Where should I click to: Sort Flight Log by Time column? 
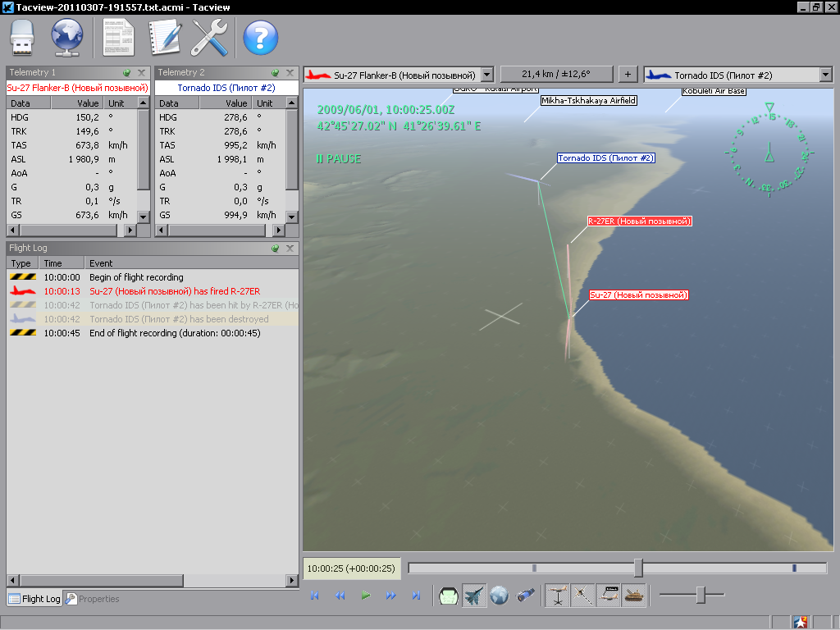click(x=61, y=263)
